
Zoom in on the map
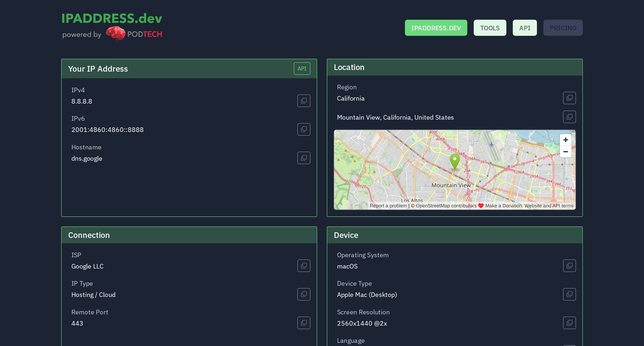566,140
